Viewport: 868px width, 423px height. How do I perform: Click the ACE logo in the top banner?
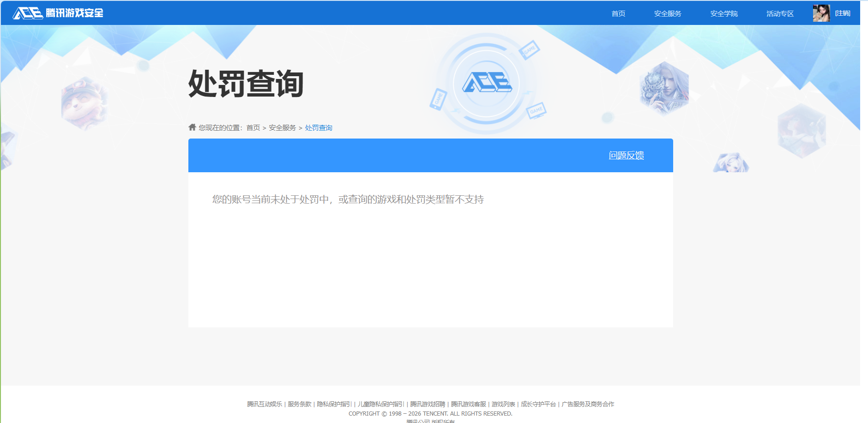tap(28, 13)
